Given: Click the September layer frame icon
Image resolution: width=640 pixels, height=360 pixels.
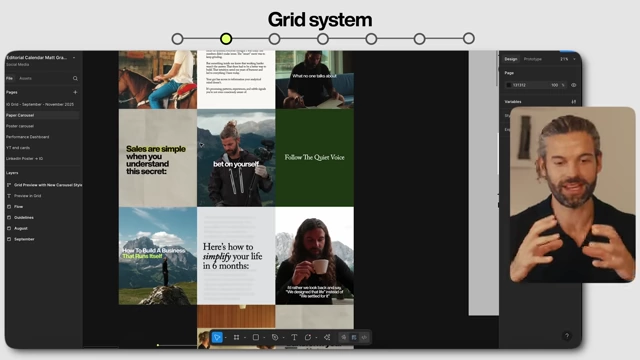Looking at the screenshot, I should 9,239.
